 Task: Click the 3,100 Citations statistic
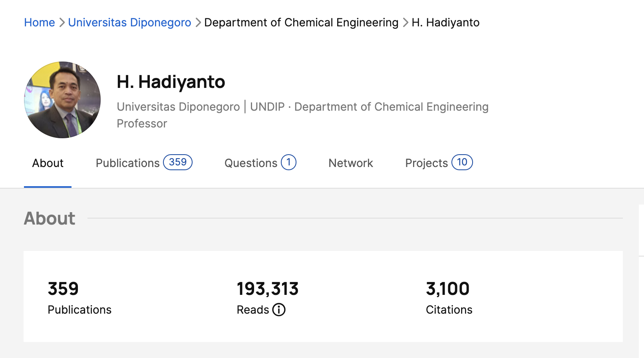pyautogui.click(x=447, y=289)
